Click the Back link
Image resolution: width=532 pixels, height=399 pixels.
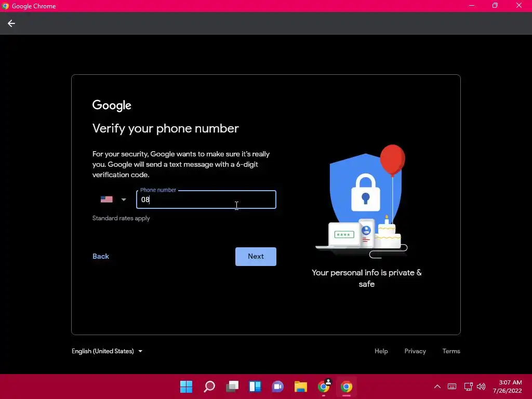101,257
